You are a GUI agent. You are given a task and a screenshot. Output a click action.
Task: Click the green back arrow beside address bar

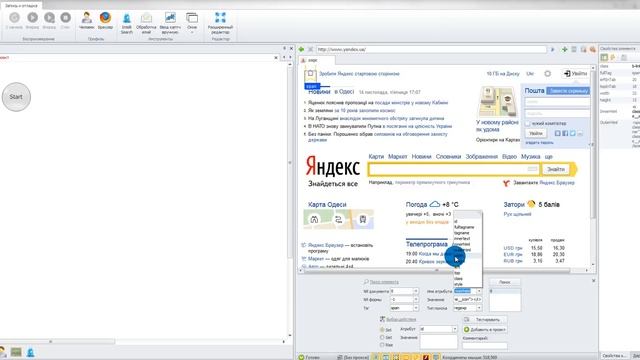(x=301, y=49)
